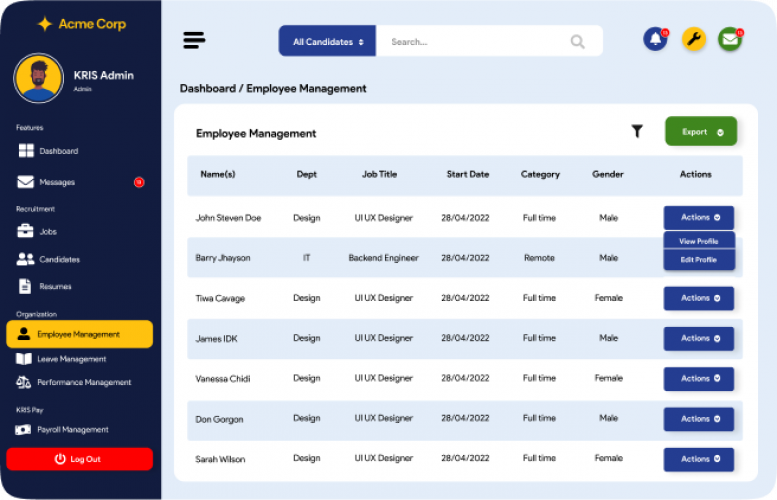Viewport: 777px width, 500px height.
Task: Open Actions dropdown for Don Gorgon
Action: [x=699, y=419]
